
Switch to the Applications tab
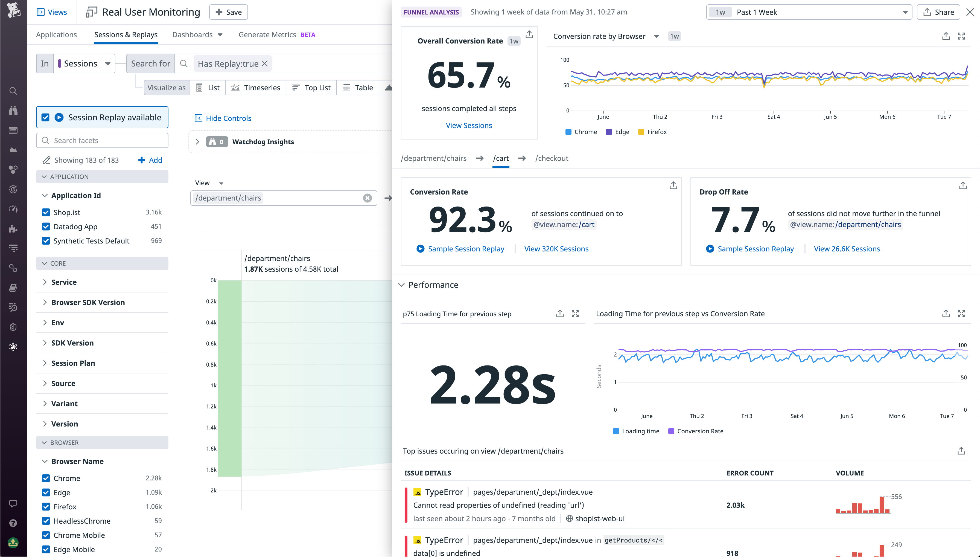tap(56, 34)
